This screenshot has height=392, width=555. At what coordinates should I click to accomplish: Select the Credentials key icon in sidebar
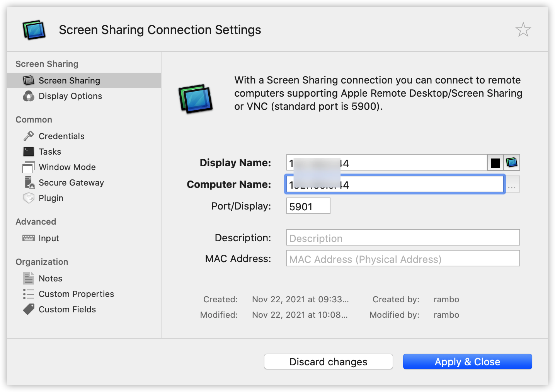29,136
